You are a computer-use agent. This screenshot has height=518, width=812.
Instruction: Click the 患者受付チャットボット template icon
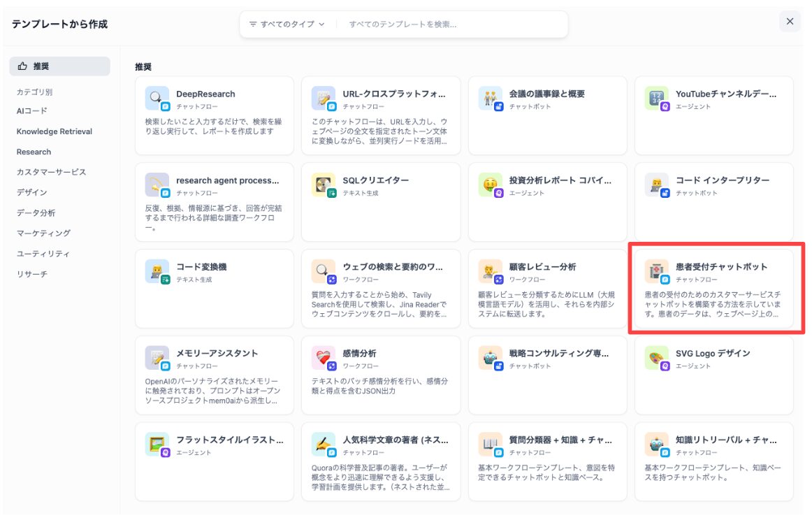[x=655, y=271]
